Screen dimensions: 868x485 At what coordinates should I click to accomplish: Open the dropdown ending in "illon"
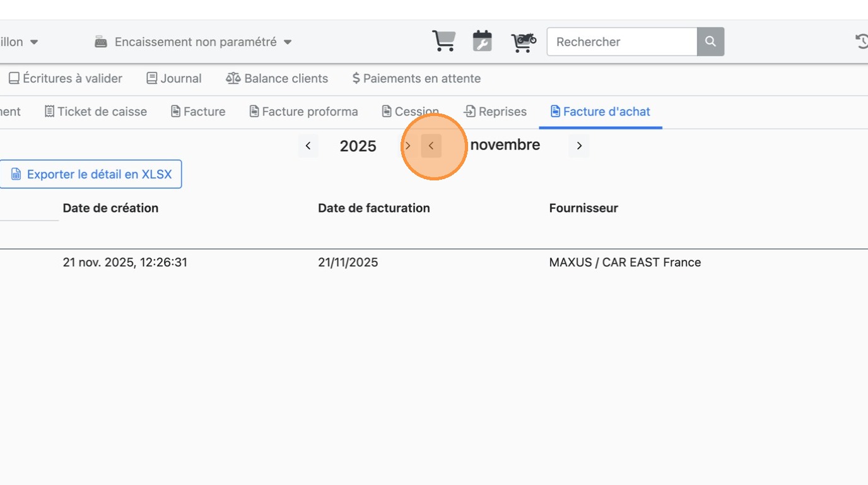pyautogui.click(x=19, y=42)
